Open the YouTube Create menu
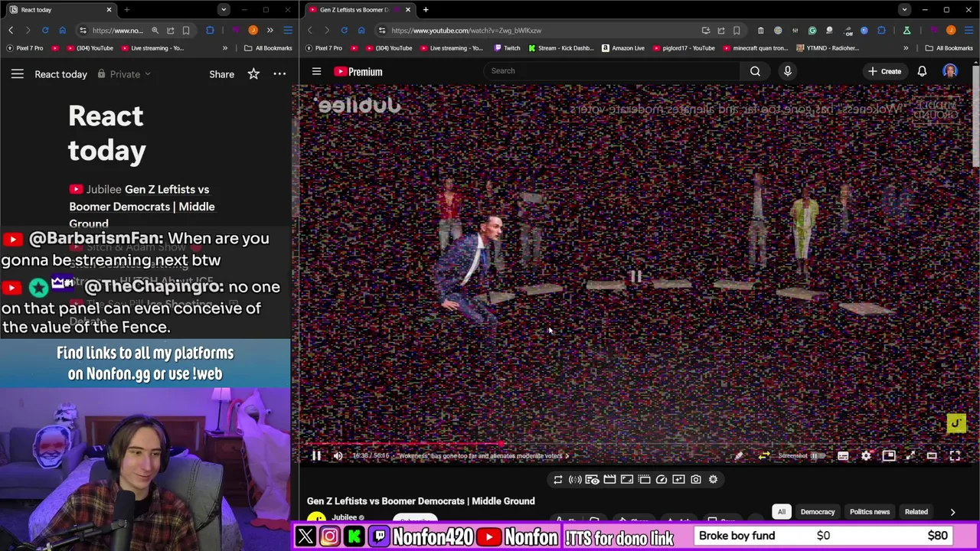The height and width of the screenshot is (551, 980). click(x=885, y=71)
